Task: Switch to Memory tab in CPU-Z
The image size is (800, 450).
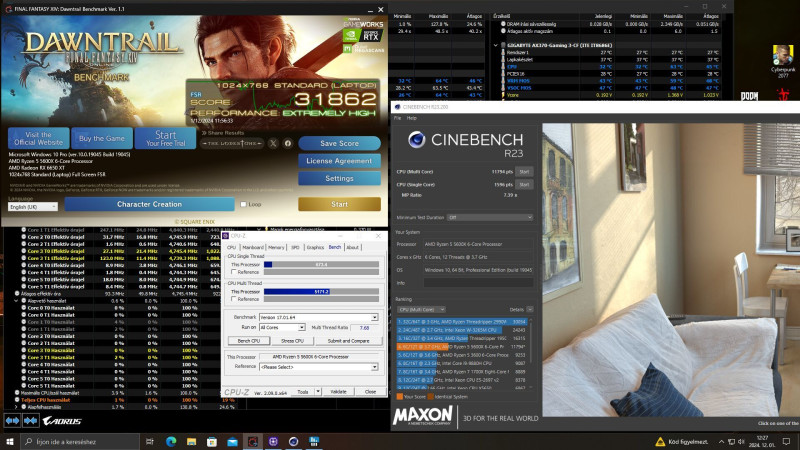Action: [276, 247]
